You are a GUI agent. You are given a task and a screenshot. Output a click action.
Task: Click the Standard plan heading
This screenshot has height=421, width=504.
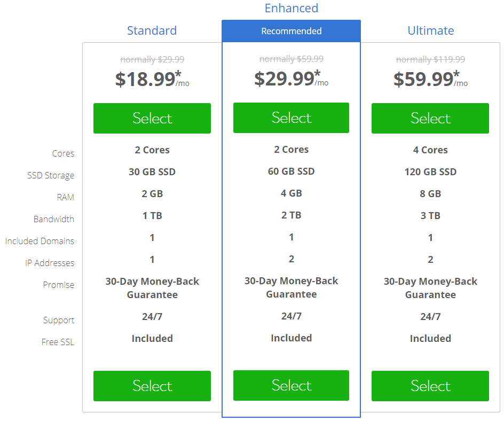click(x=152, y=30)
